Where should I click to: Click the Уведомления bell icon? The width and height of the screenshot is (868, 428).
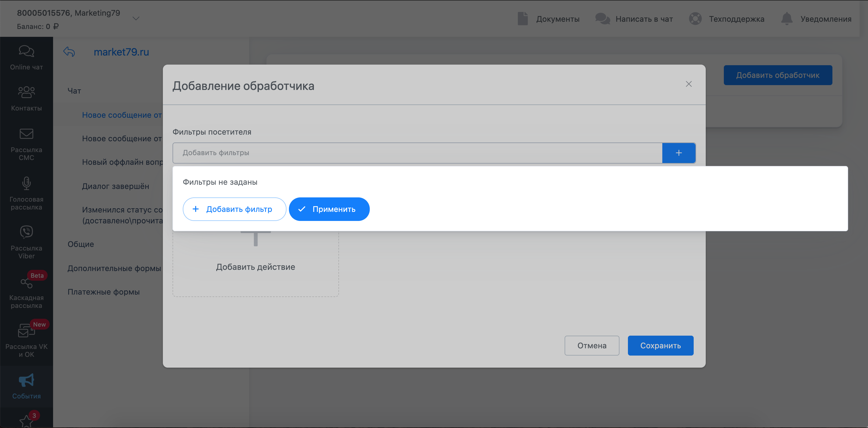pyautogui.click(x=787, y=19)
